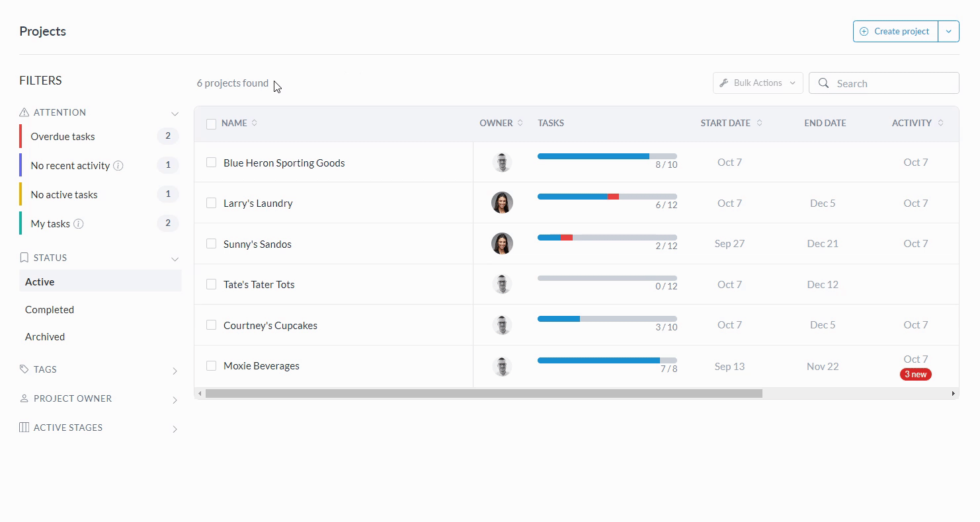Click Larry's Laundry owner avatar
The width and height of the screenshot is (980, 522).
(x=502, y=203)
